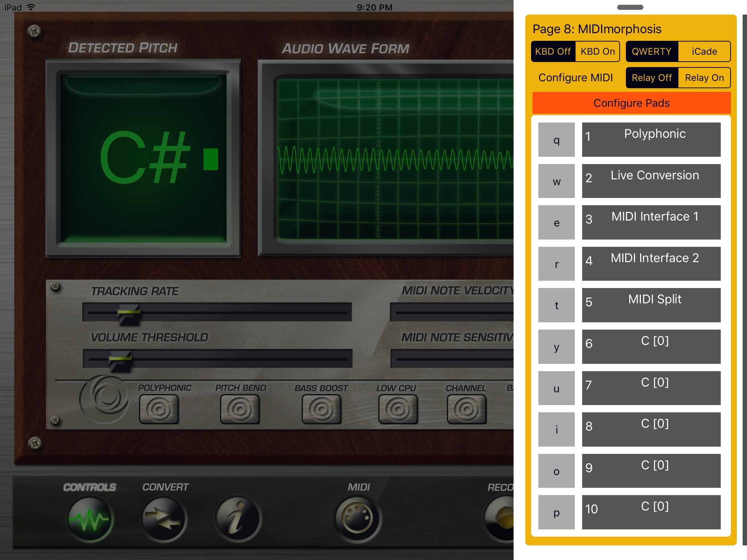
Task: Tap pad 2 Live Conversion
Action: click(x=651, y=181)
